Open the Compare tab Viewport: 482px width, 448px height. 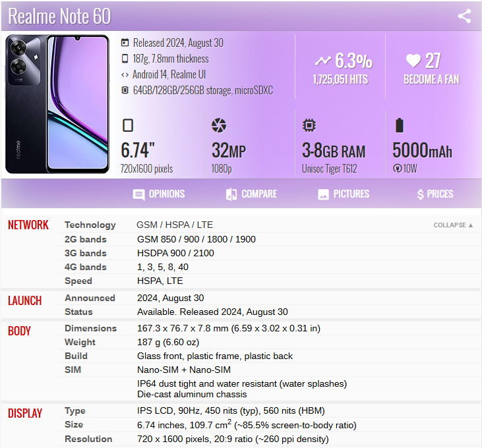[x=251, y=194]
